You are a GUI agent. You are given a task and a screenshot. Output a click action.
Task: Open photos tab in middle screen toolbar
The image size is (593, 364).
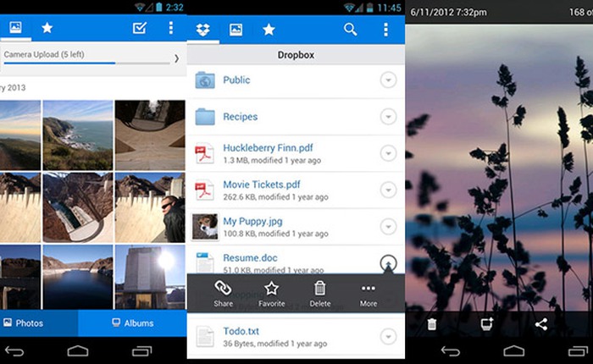(x=236, y=30)
